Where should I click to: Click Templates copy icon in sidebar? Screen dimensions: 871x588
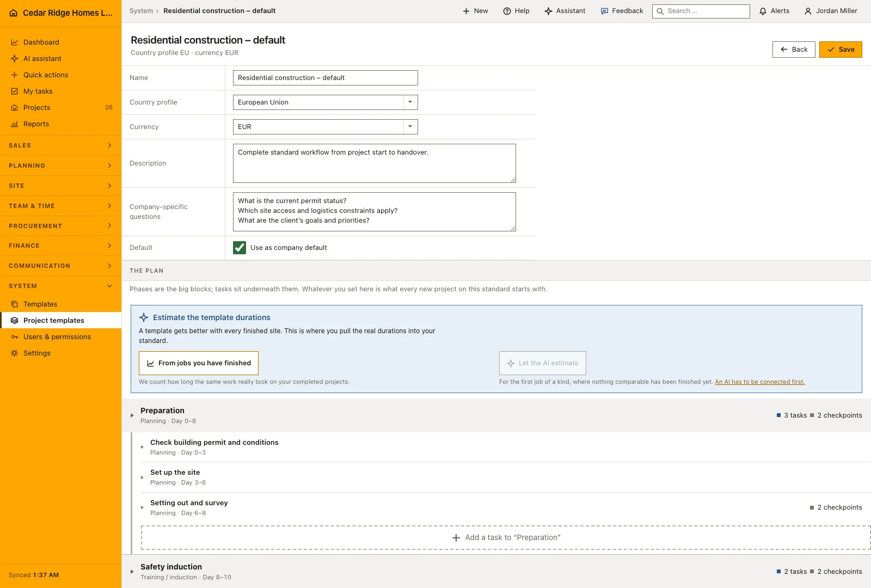point(15,304)
